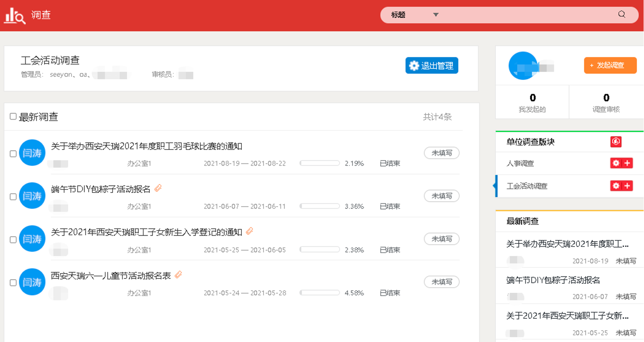
Task: Open the 标题 search-type dropdown
Action: tap(415, 15)
